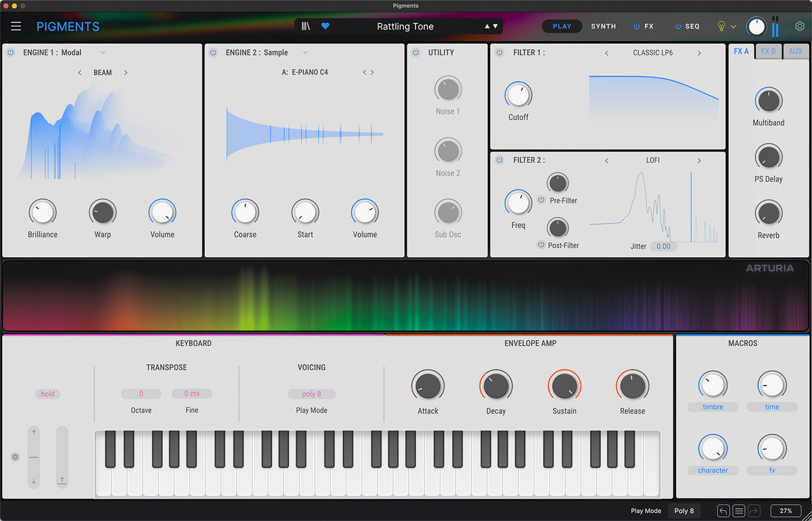812x521 pixels.
Task: Toggle Filter 1 power button
Action: 499,52
